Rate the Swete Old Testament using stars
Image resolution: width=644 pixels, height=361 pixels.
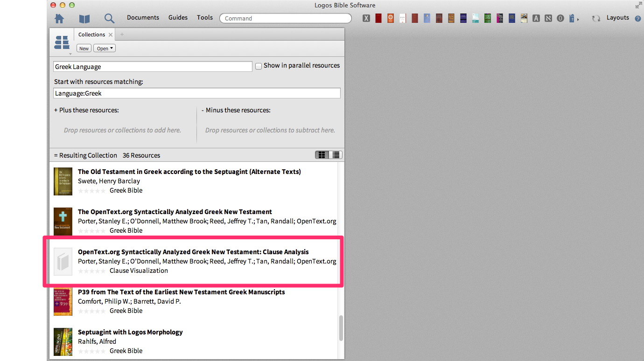tap(91, 191)
